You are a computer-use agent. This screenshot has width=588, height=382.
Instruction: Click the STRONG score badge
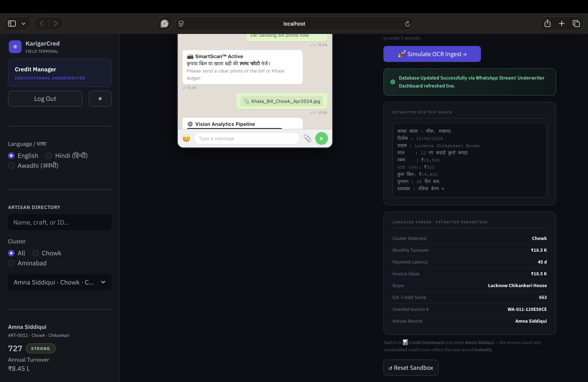tap(41, 348)
